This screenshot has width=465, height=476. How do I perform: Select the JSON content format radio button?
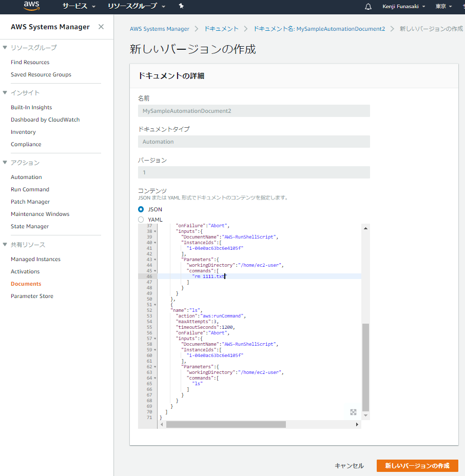coord(141,209)
